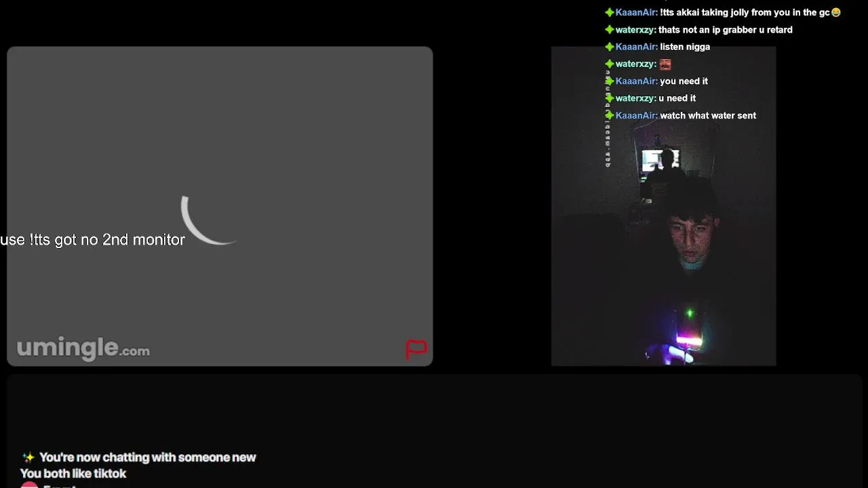The height and width of the screenshot is (488, 868).
Task: Open waterxzy's name on 'u need it'
Action: (x=635, y=98)
